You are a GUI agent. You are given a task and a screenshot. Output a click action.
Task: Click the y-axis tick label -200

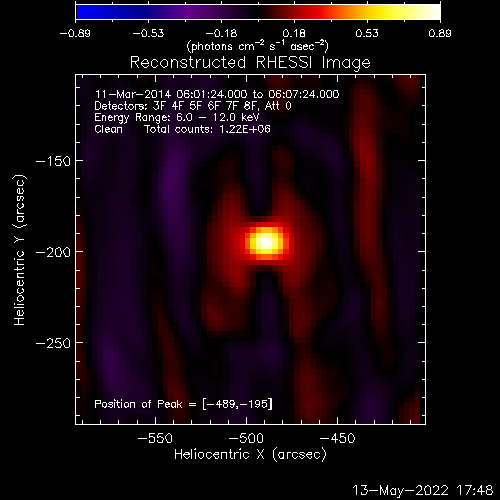53,252
